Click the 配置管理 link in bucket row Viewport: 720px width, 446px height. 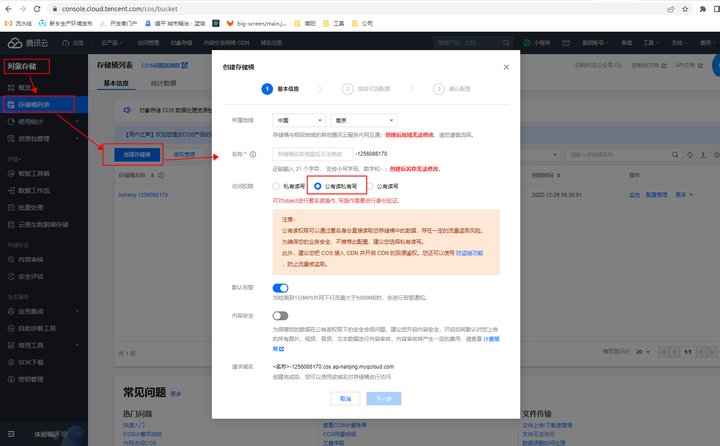657,195
